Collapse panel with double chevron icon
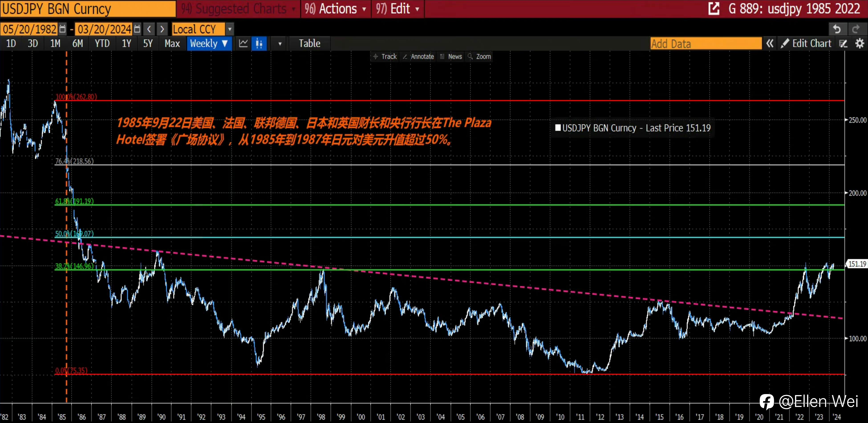The image size is (868, 423). click(770, 43)
